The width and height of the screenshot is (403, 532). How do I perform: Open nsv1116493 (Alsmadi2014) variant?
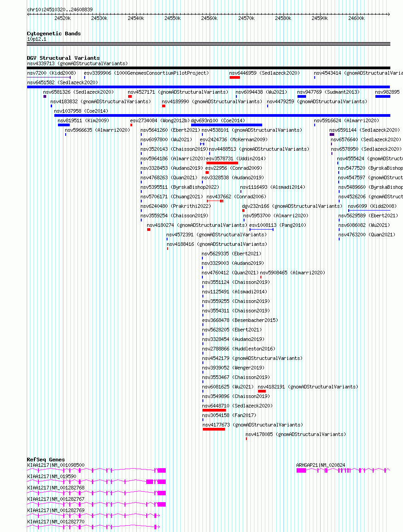273,187
